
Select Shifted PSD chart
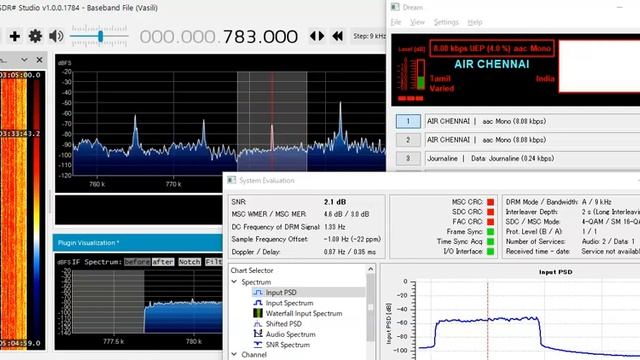284,324
